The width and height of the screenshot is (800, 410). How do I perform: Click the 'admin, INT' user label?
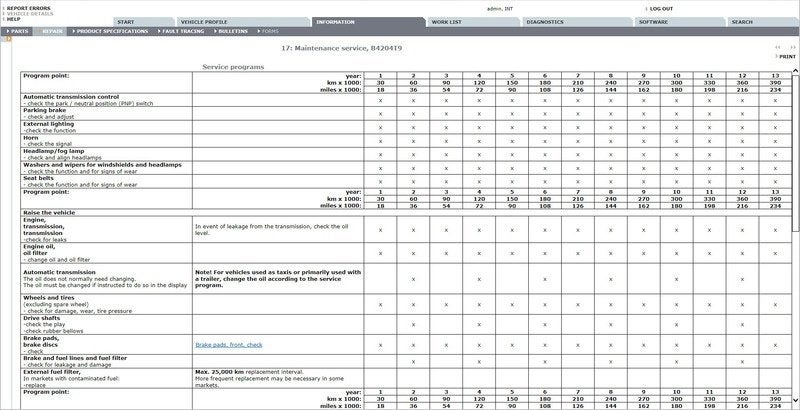[500, 9]
